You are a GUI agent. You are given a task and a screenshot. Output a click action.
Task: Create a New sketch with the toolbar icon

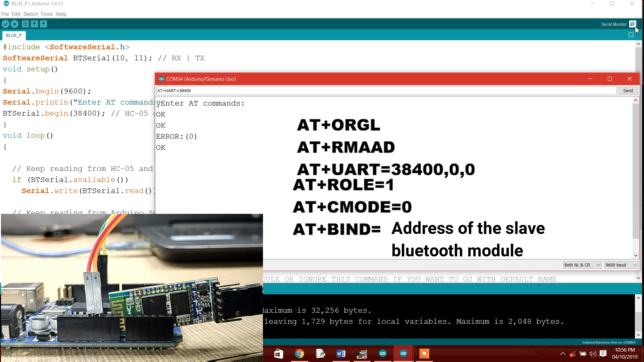click(25, 24)
